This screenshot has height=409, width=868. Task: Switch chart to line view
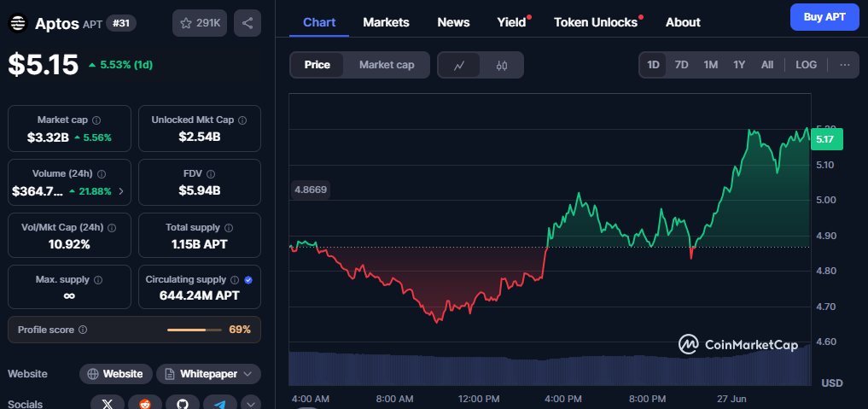coord(459,65)
